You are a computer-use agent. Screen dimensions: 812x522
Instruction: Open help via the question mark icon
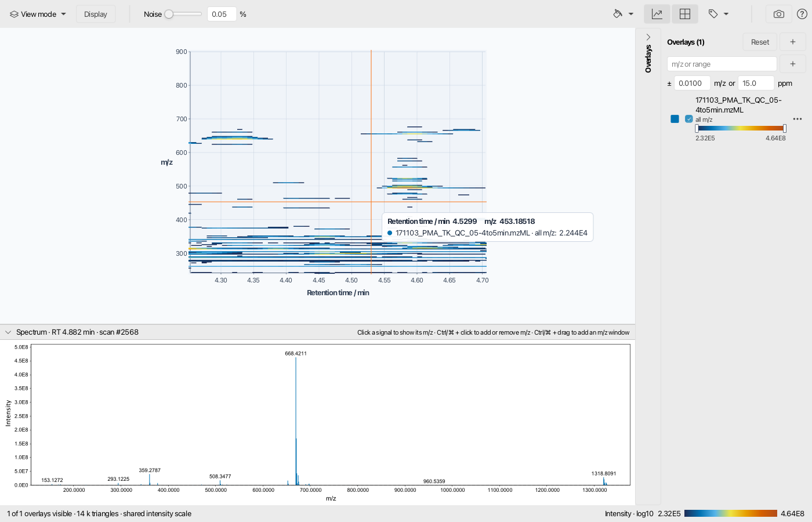tap(802, 14)
